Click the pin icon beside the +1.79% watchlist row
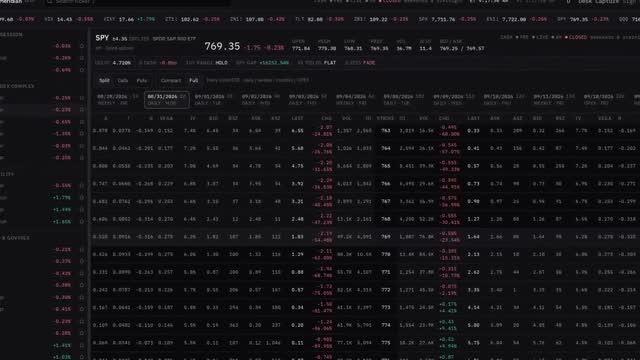Screen dimensions: 640x360 [82, 198]
